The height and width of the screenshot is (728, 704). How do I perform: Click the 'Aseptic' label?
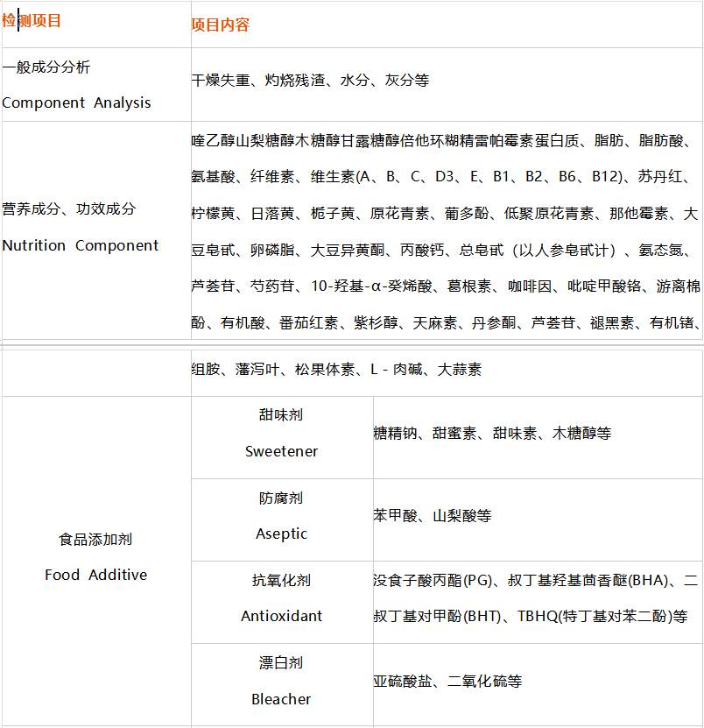tap(282, 534)
